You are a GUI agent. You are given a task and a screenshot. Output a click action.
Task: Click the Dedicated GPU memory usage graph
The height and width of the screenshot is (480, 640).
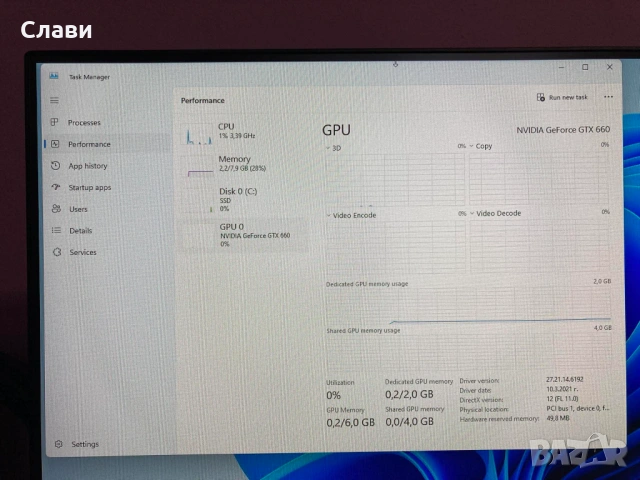coord(469,306)
